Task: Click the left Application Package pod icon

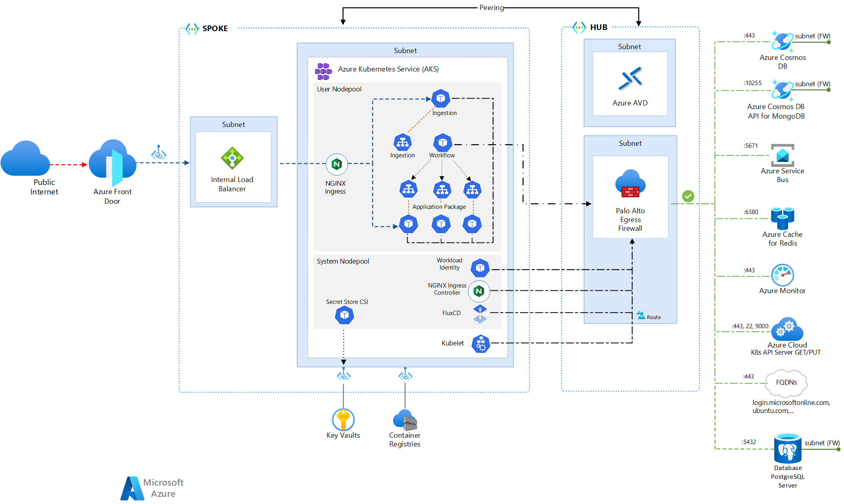Action: [x=408, y=224]
